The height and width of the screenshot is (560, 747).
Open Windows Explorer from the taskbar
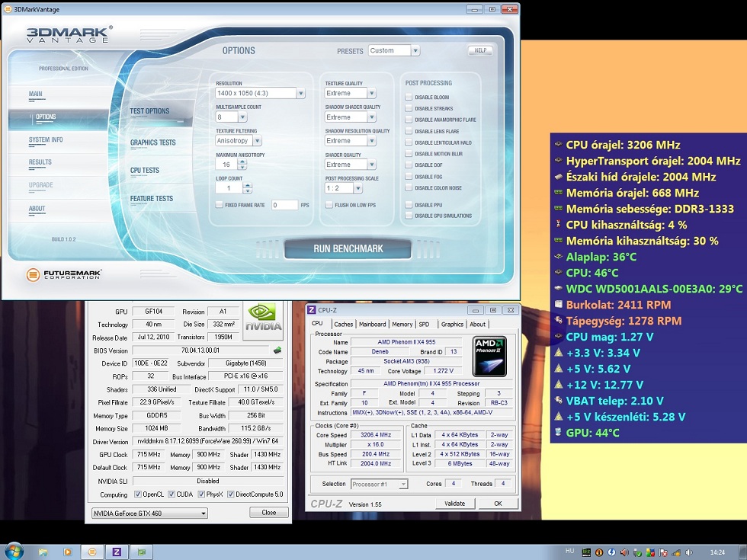point(43,552)
